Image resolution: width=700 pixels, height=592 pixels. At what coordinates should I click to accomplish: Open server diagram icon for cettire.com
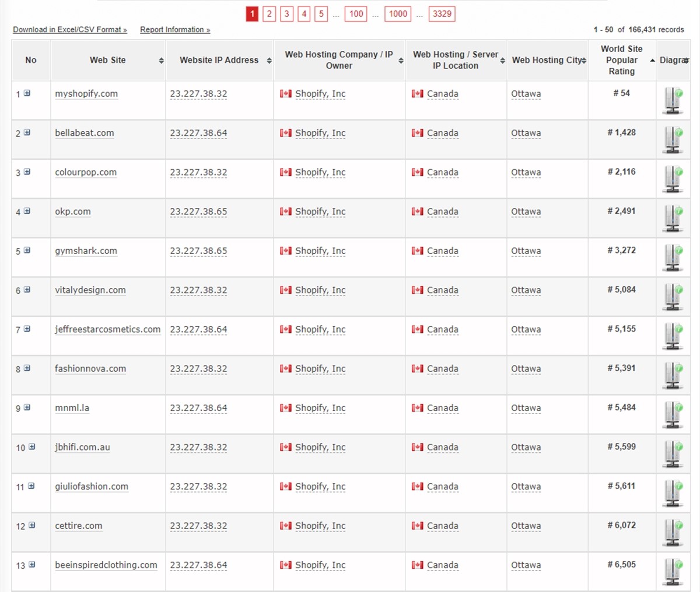(673, 532)
